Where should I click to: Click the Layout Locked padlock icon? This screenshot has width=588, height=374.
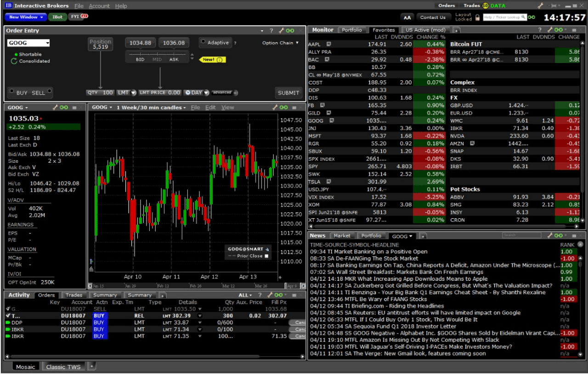click(478, 17)
